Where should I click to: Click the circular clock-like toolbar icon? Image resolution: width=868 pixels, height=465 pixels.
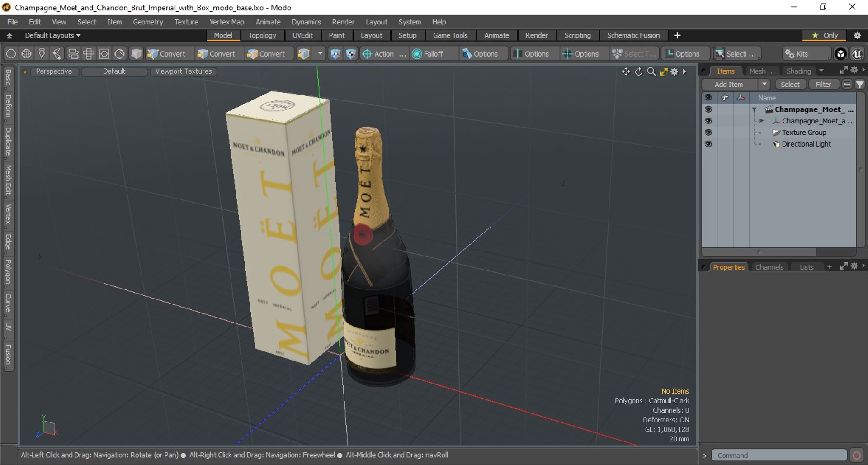[119, 54]
